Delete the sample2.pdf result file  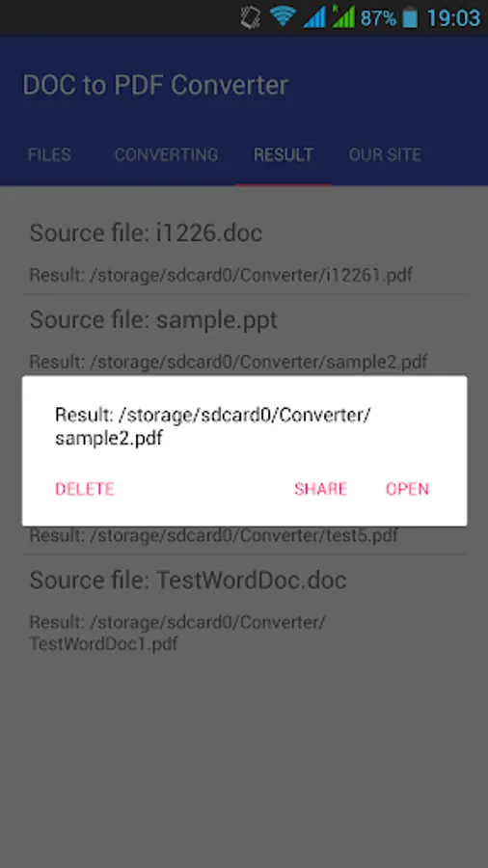(85, 489)
